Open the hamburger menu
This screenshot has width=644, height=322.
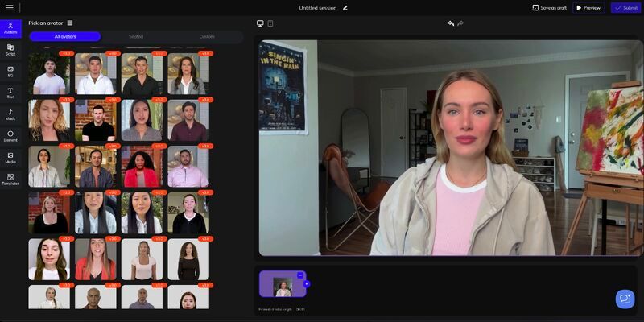(10, 7)
